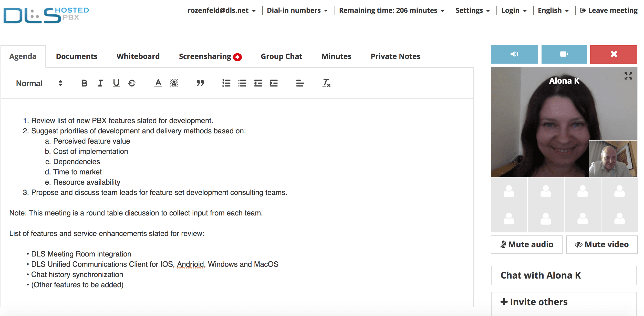Image resolution: width=644 pixels, height=316 pixels.
Task: Open the rozenfeld@dls.net account dropdown
Action: pyautogui.click(x=222, y=11)
